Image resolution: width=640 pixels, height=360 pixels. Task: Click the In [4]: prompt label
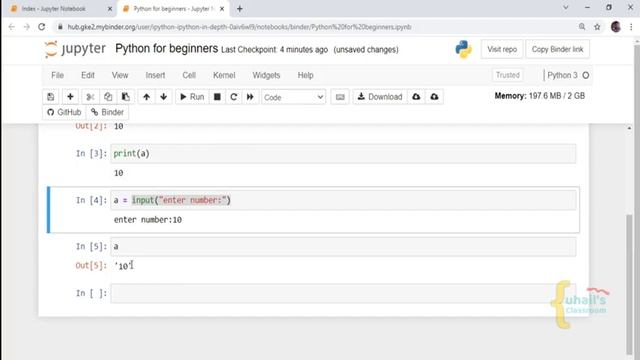pos(91,200)
